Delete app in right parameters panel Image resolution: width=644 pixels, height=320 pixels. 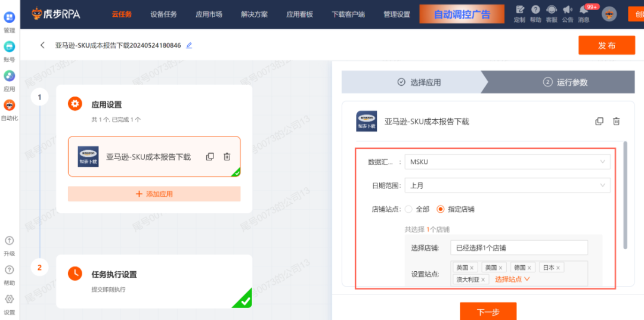tap(616, 121)
